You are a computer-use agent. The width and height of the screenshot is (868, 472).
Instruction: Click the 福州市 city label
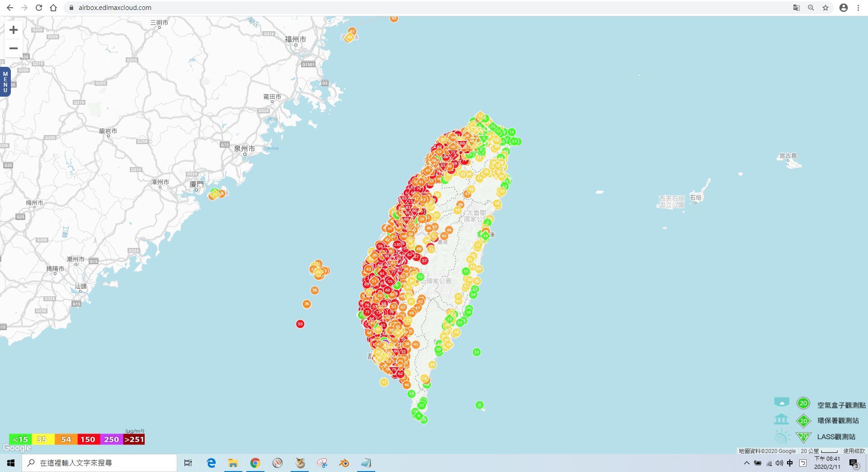[296, 39]
